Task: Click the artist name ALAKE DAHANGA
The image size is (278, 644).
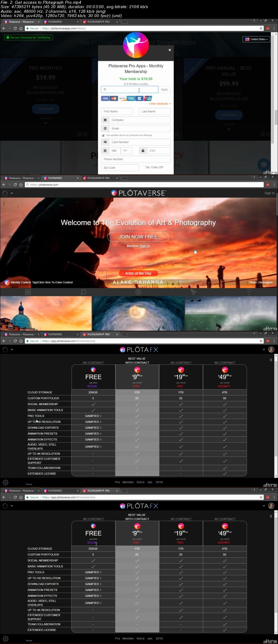Action: pos(138,282)
